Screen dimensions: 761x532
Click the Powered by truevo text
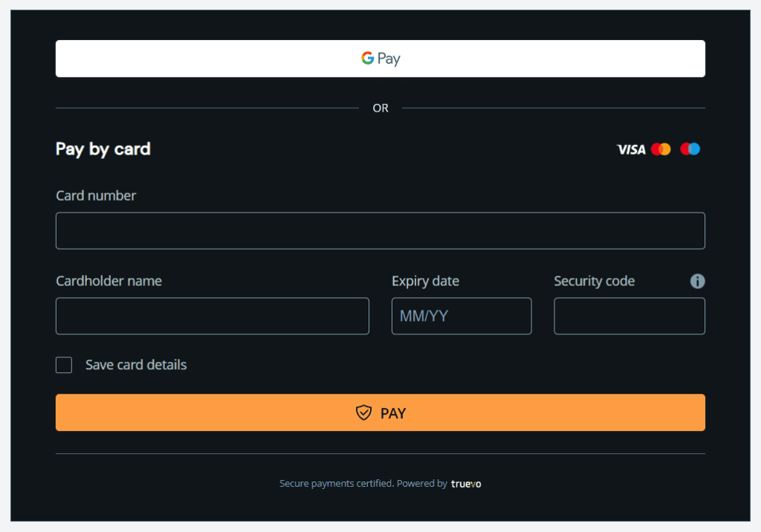click(x=421, y=483)
